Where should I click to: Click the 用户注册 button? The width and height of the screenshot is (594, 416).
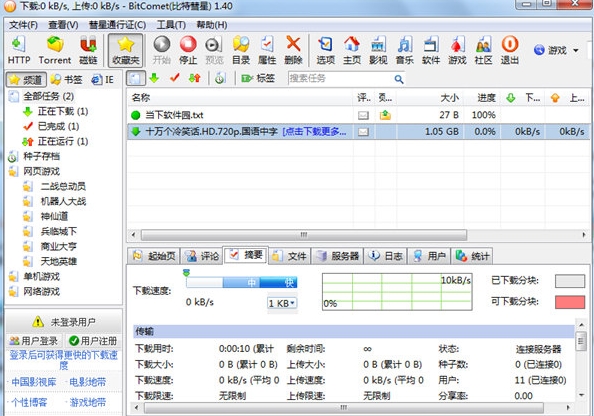click(x=93, y=341)
